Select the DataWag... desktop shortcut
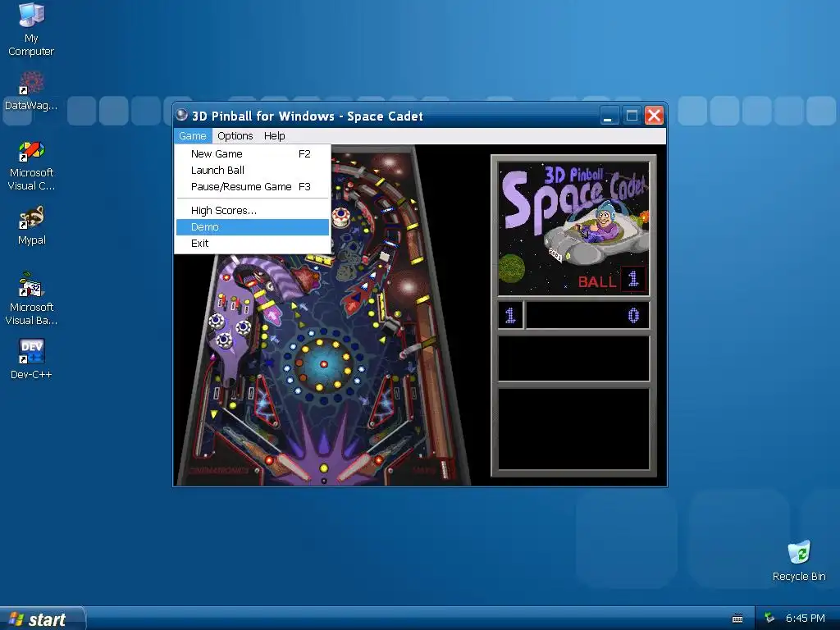840x630 pixels. click(x=31, y=91)
